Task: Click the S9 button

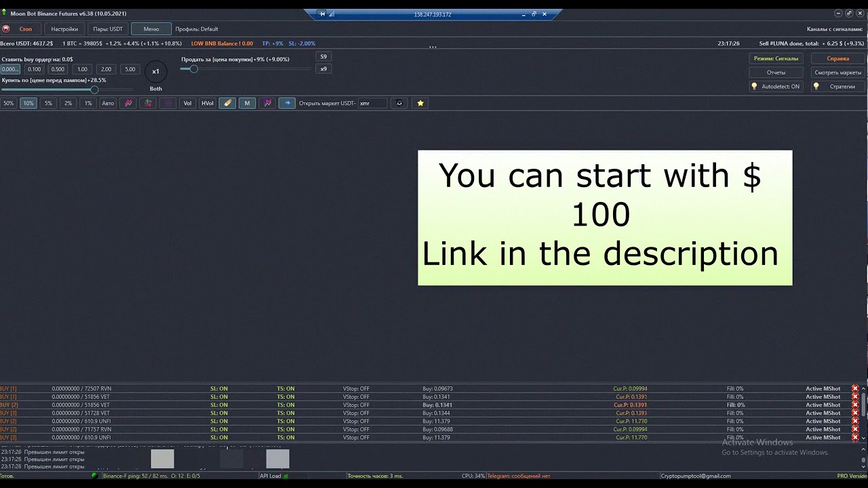Action: (323, 57)
